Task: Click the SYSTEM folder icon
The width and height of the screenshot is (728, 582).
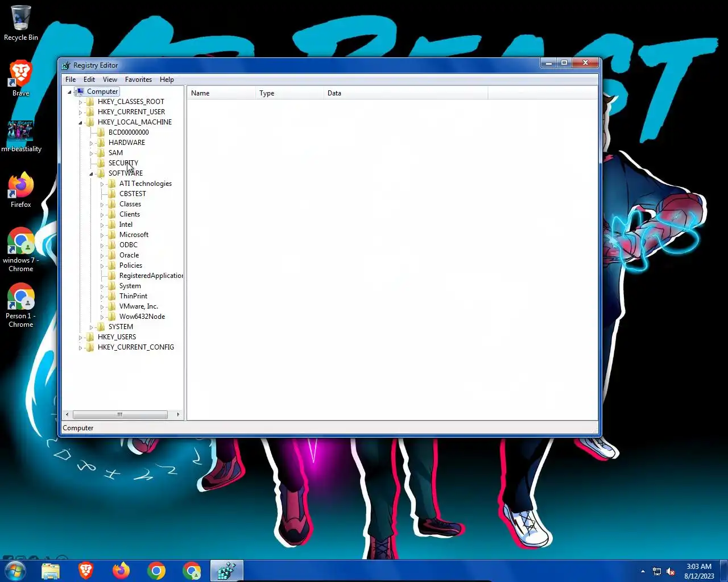Action: click(101, 327)
